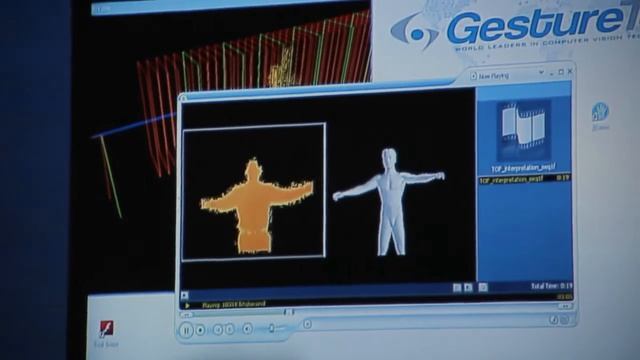This screenshot has width=640, height=360.
Task: Click the third small video toolbar icon
Action: pos(483,287)
